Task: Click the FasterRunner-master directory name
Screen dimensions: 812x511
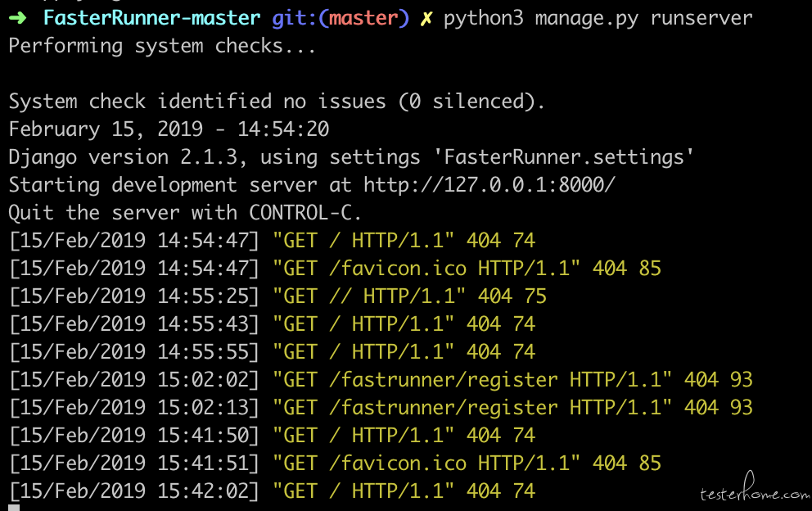Action: point(151,18)
